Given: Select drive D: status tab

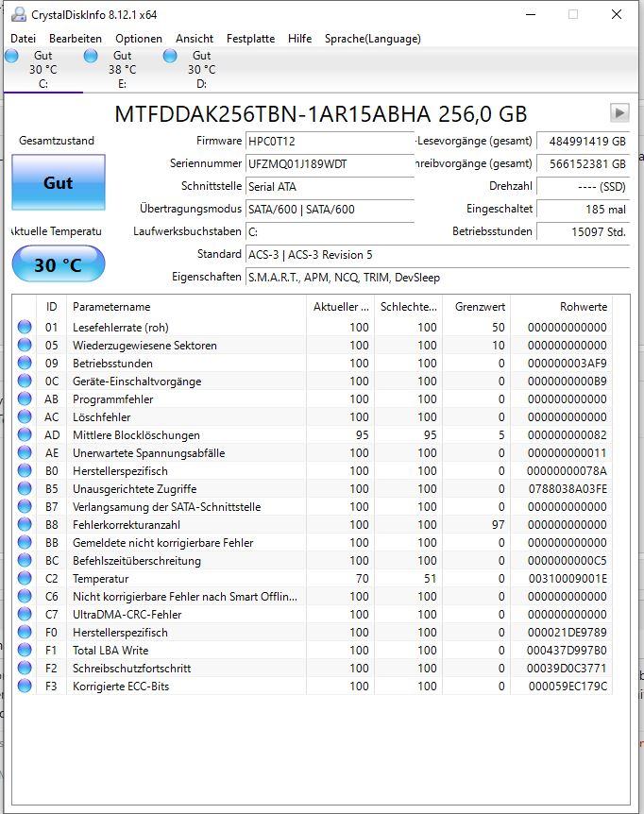Looking at the screenshot, I should click(x=201, y=70).
